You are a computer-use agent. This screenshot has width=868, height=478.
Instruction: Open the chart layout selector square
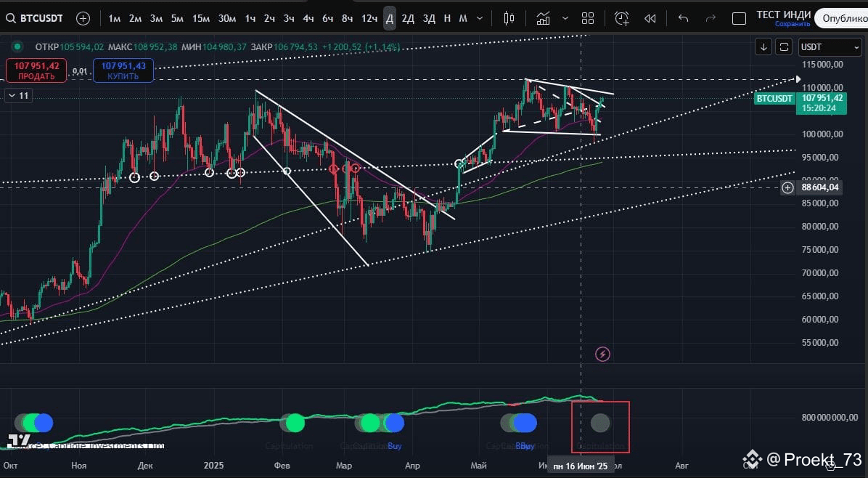739,19
